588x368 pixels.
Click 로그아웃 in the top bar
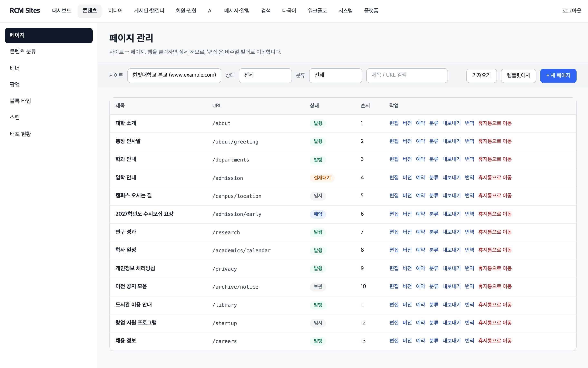pyautogui.click(x=571, y=11)
